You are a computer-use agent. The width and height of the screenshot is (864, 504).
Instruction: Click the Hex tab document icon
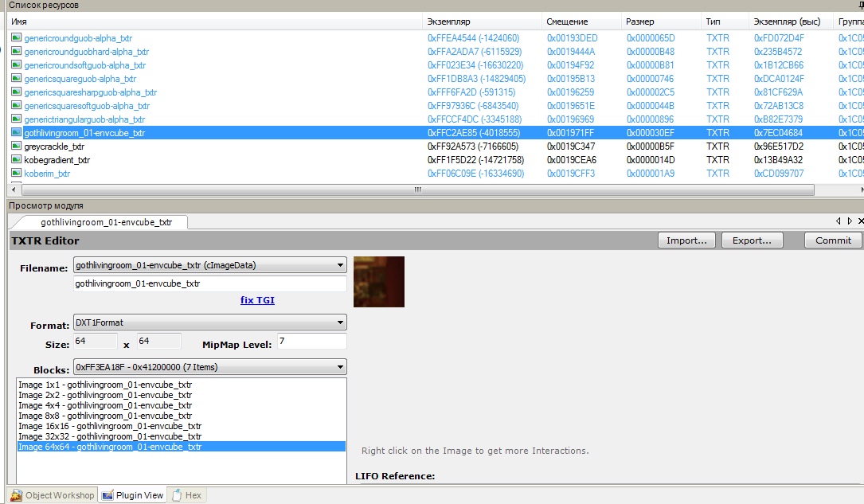pos(177,495)
